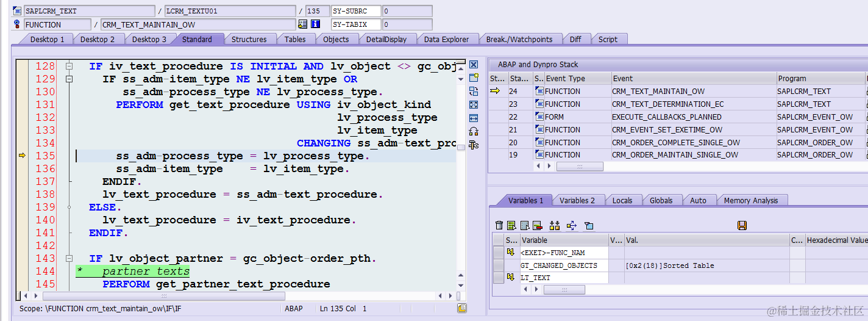
Task: Click the navigate-to-source icon next to CRM_TEXT_MAINTAIN_OW
Action: click(302, 24)
